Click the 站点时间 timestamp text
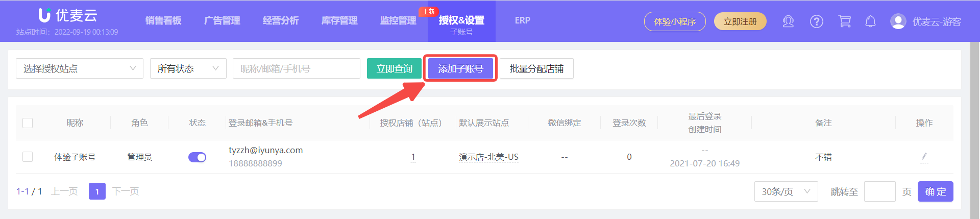This screenshot has height=219, width=980. point(67,32)
